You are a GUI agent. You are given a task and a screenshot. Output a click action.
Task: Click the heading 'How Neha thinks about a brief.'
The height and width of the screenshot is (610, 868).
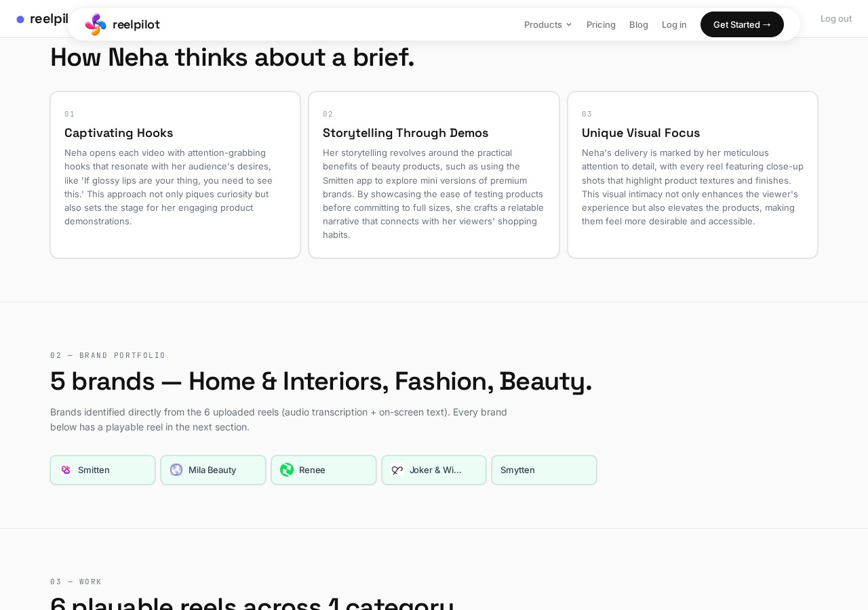point(232,58)
